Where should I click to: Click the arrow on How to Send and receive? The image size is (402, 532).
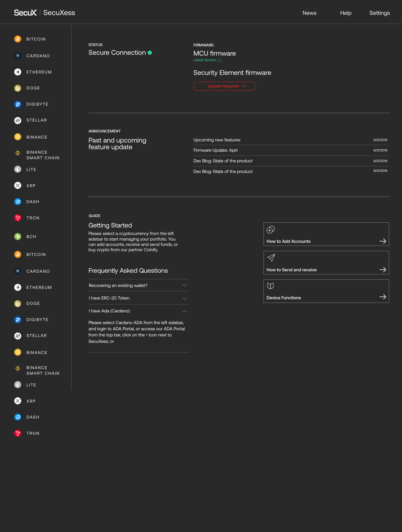(383, 270)
